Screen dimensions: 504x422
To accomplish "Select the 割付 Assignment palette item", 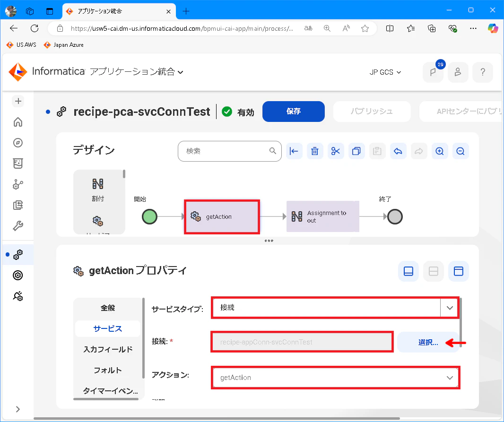I will [x=98, y=190].
